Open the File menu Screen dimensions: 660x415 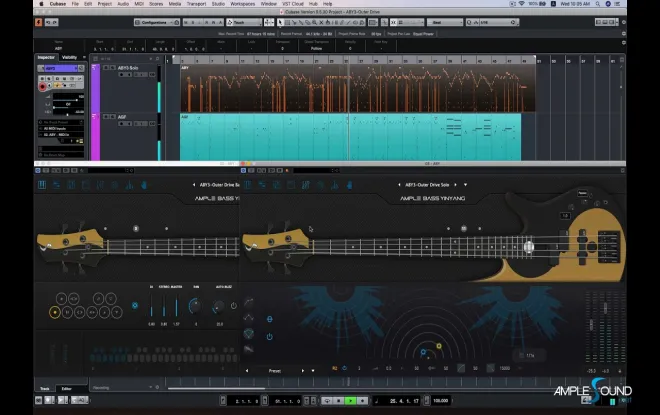75,4
